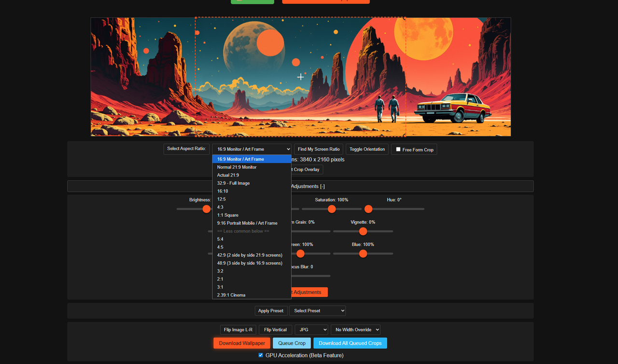Viewport: 618px width, 364px height.
Task: Collapse the aspect ratio dropdown box
Action: (x=252, y=149)
